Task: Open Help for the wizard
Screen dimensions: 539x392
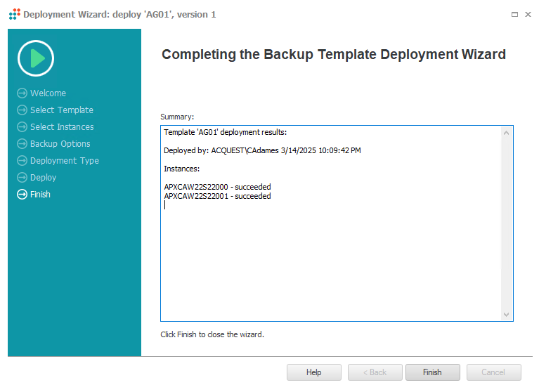Action: point(314,372)
